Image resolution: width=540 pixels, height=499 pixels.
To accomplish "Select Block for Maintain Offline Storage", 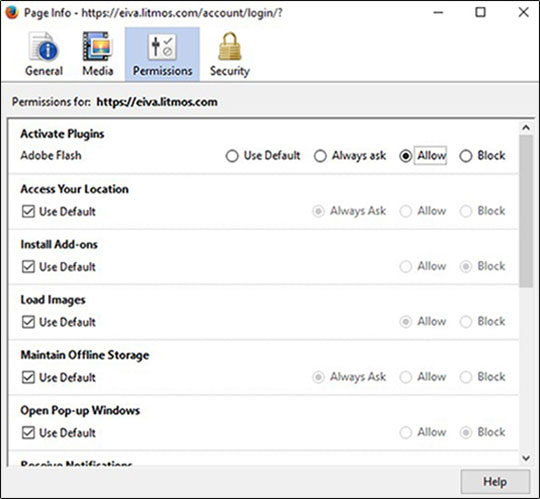I will pos(466,377).
